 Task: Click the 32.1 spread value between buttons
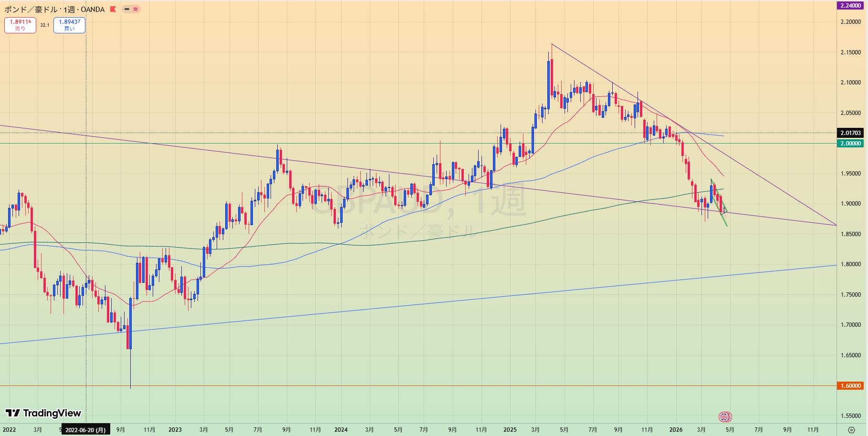click(x=44, y=25)
